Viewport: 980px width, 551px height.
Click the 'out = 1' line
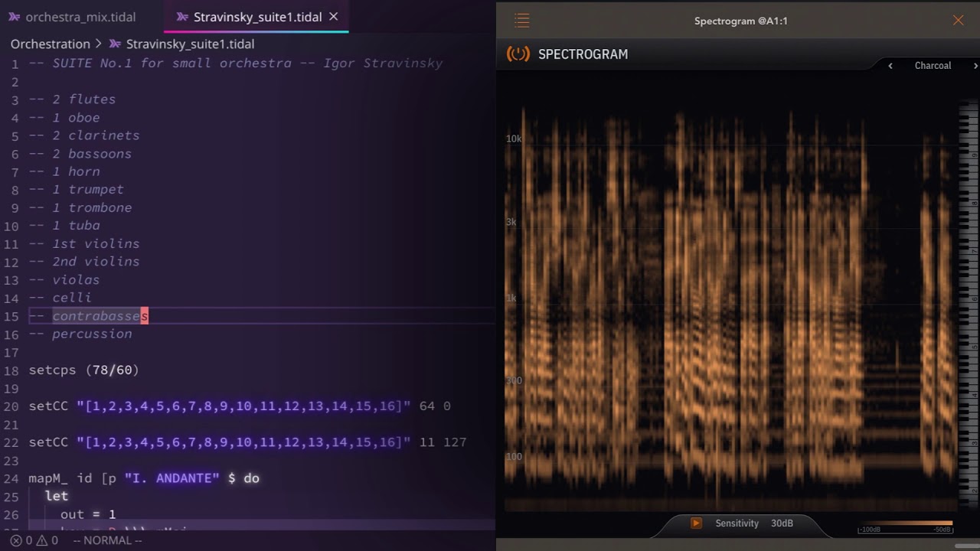coord(88,514)
